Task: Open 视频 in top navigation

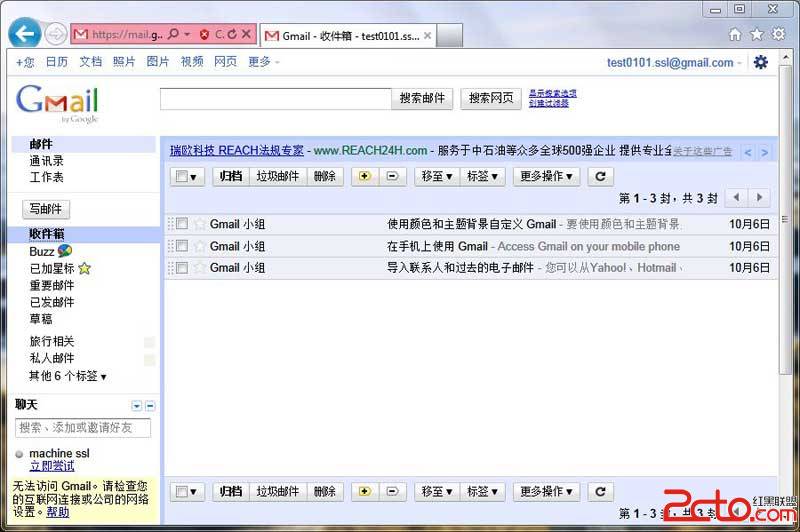Action: click(x=192, y=62)
